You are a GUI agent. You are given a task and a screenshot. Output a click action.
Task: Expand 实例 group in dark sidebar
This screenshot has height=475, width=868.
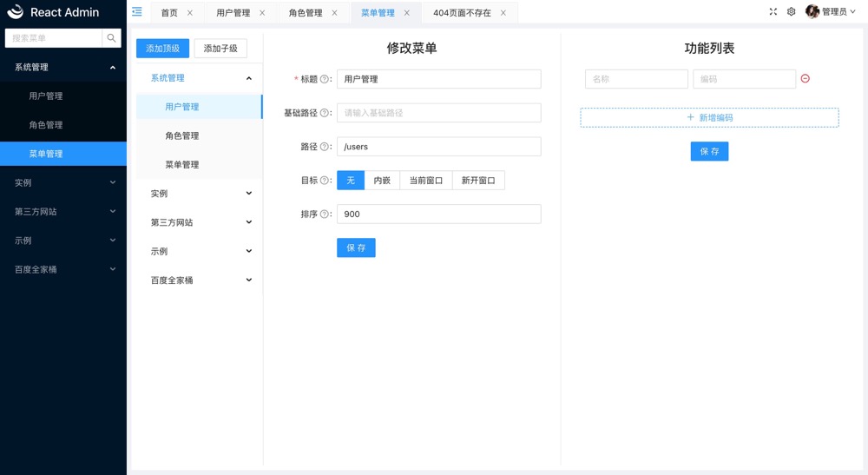63,182
